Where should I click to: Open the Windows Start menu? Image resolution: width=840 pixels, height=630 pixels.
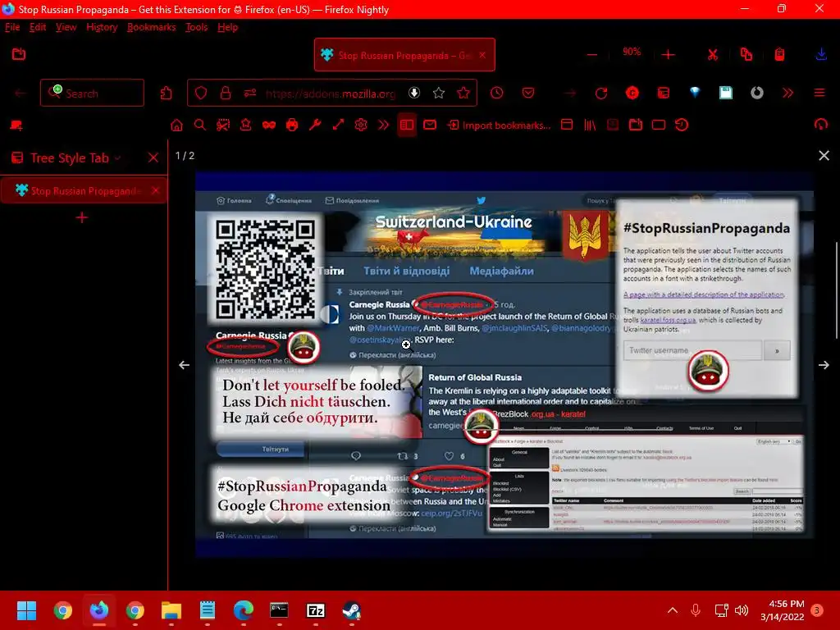point(26,610)
